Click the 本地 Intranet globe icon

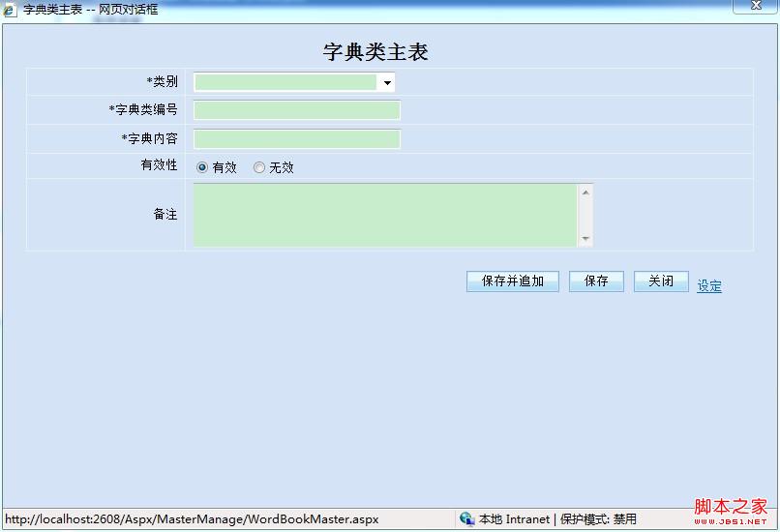(467, 519)
